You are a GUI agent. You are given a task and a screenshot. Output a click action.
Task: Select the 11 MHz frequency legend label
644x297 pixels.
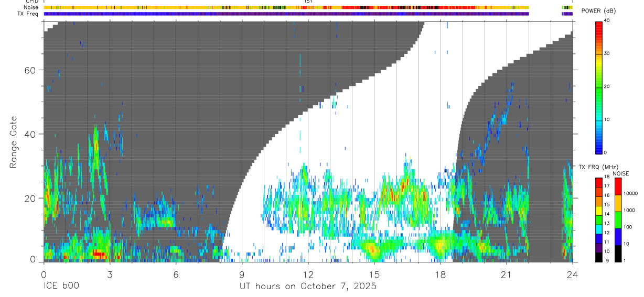pyautogui.click(x=607, y=242)
